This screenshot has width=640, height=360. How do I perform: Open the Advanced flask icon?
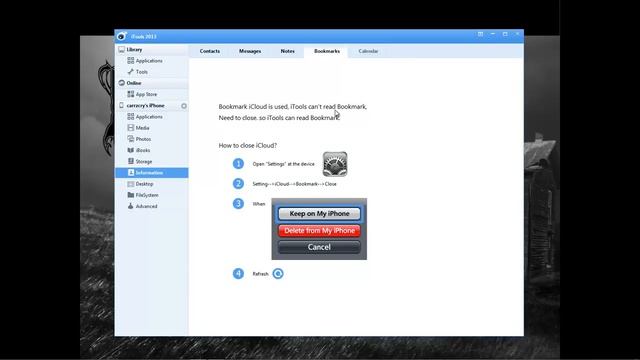pos(131,206)
